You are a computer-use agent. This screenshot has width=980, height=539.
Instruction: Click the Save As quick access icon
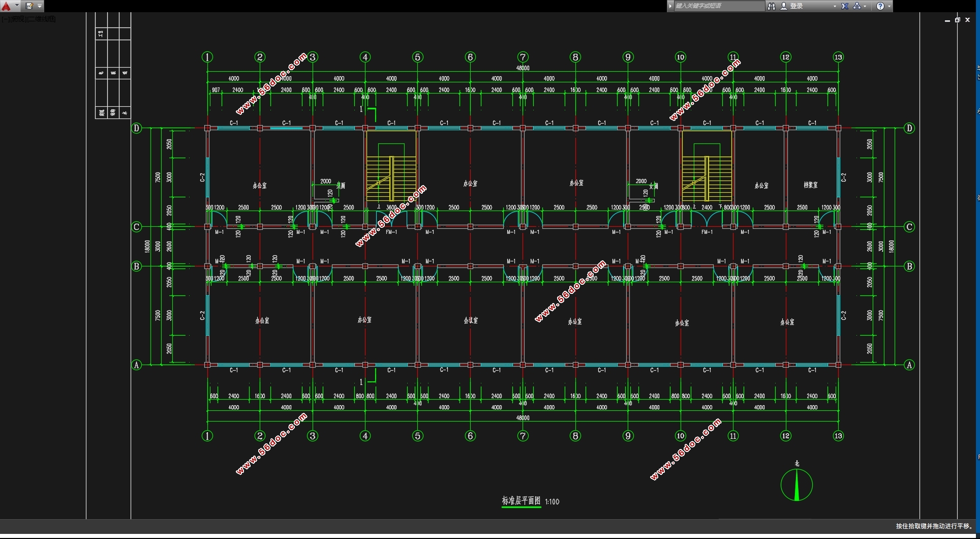pos(29,6)
